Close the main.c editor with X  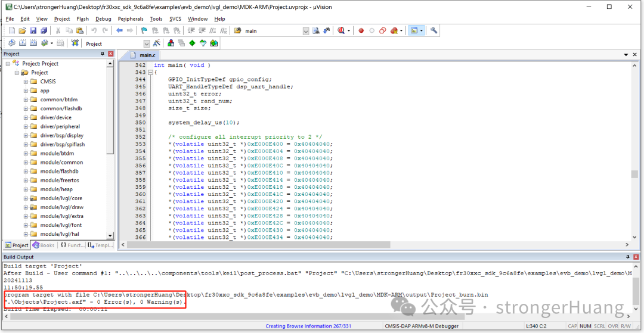(634, 55)
